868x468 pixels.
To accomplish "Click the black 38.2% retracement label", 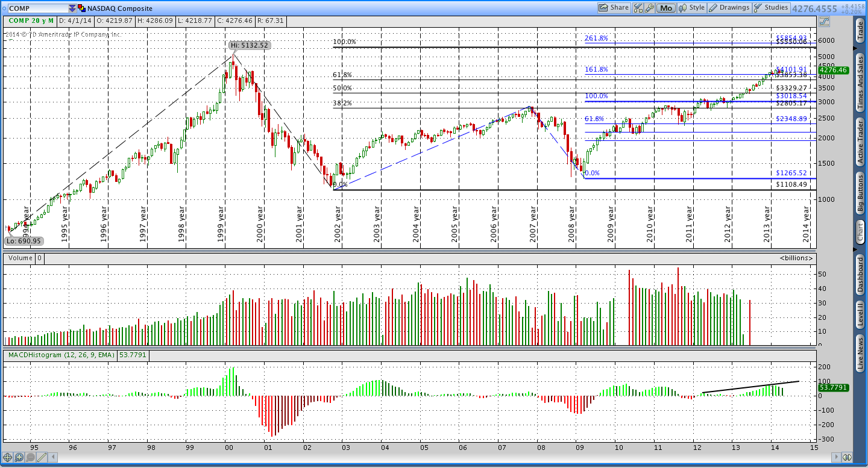I will pyautogui.click(x=342, y=103).
